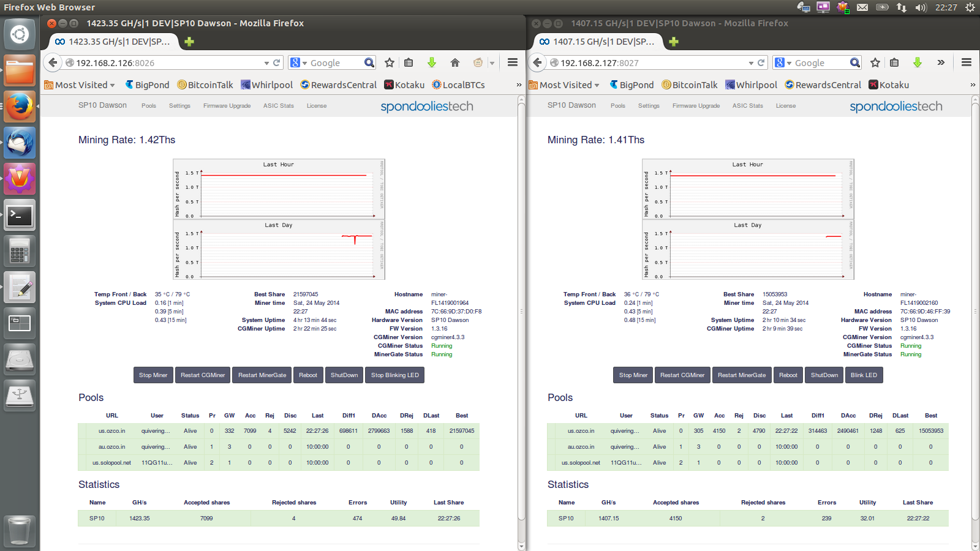The height and width of the screenshot is (551, 980).
Task: Click Restart MinerGate in left window
Action: click(x=262, y=375)
